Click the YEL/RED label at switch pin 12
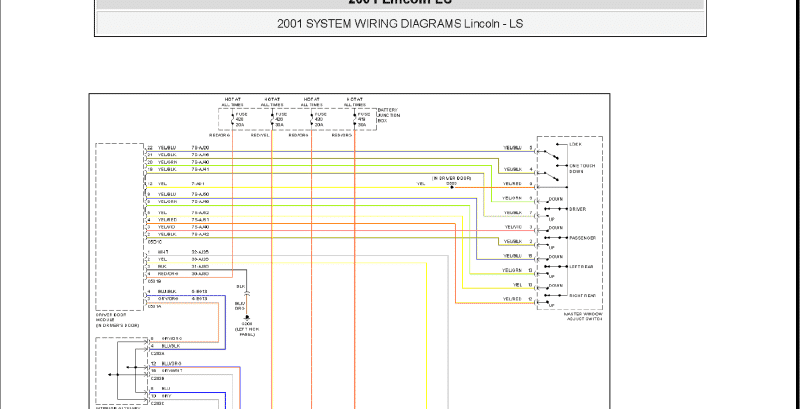800x409 pixels. coord(512,299)
